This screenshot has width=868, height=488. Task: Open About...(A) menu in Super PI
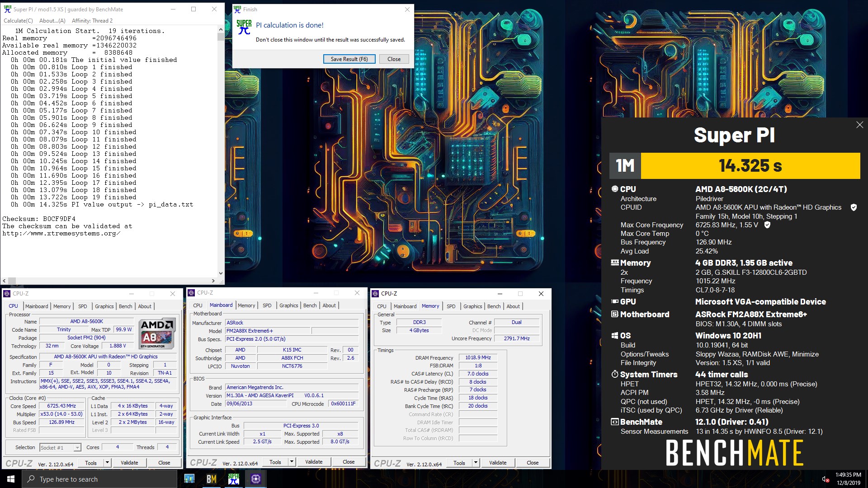[52, 21]
